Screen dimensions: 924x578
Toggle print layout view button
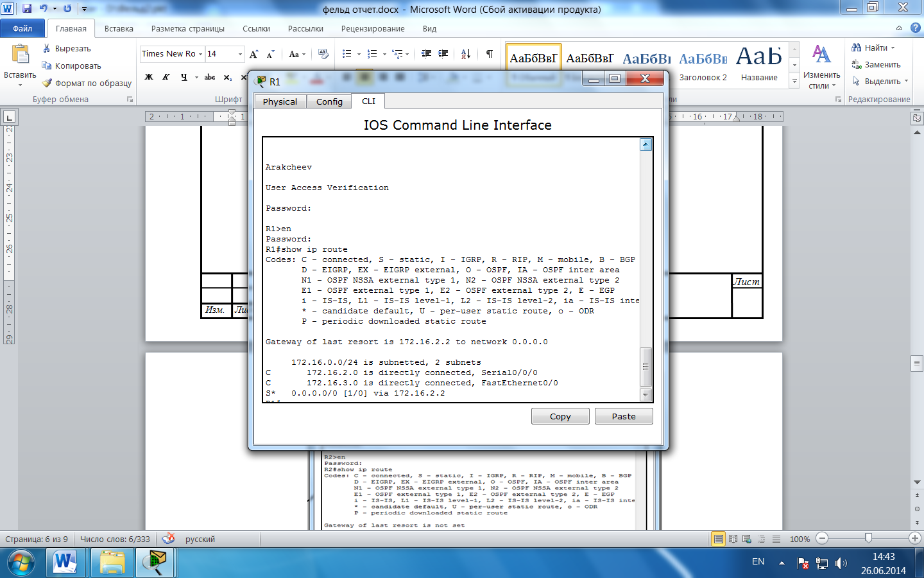click(x=718, y=539)
